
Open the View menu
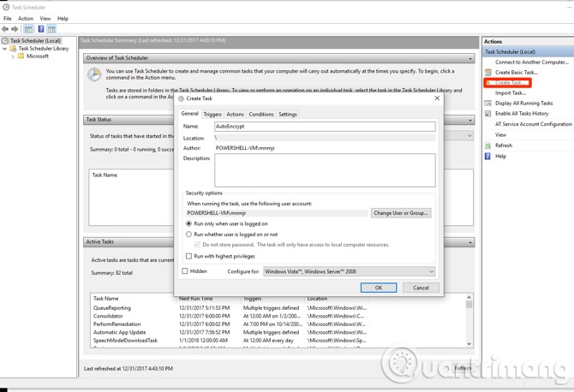(x=45, y=18)
